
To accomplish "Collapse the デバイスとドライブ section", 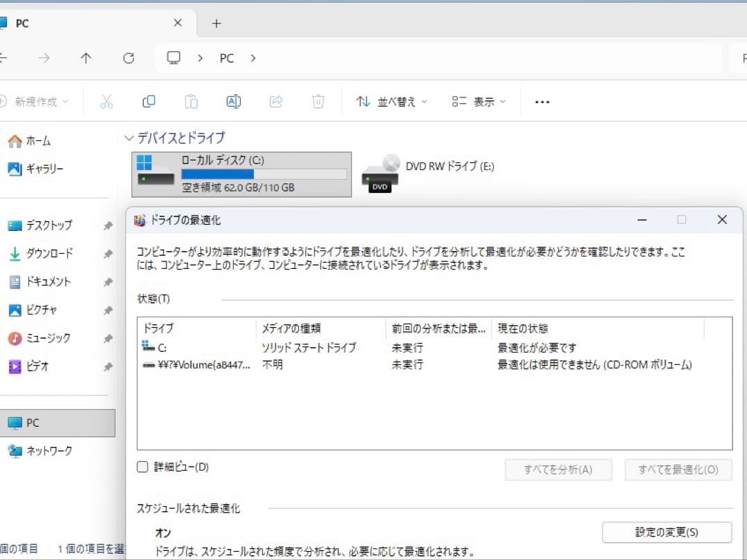I will tap(129, 138).
